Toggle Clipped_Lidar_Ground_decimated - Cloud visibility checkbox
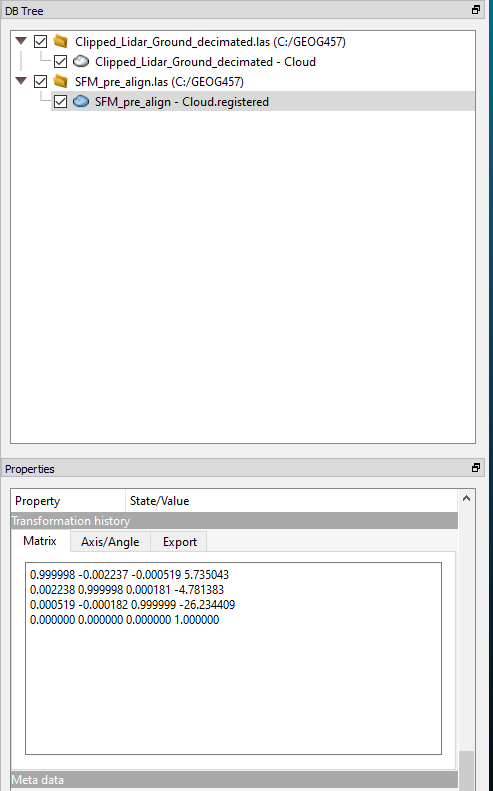The image size is (493, 791). pos(61,62)
